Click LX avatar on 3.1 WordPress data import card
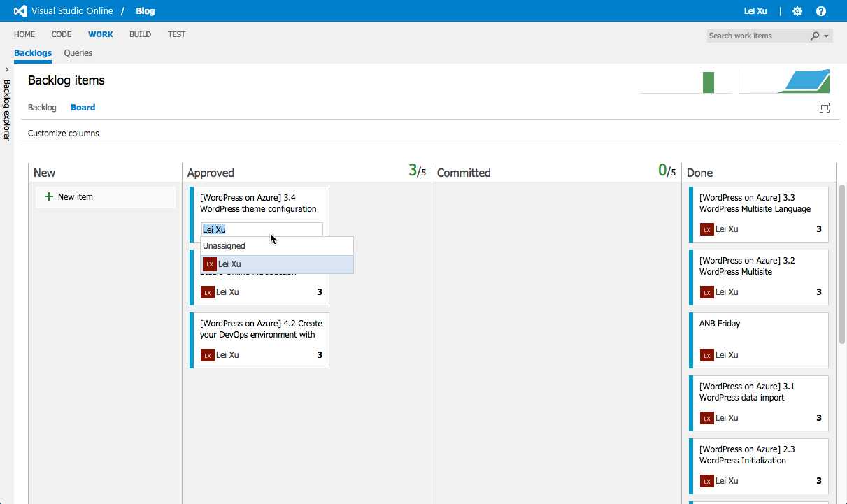The image size is (847, 504). [706, 418]
